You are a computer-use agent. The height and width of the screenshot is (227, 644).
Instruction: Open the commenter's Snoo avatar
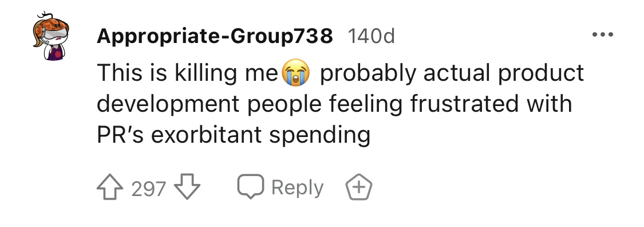(51, 36)
